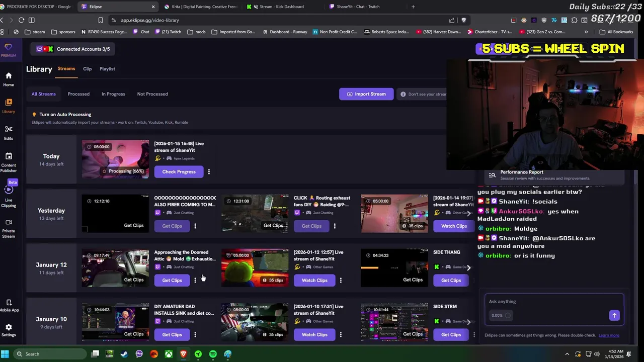Open the Library sidebar icon

(x=9, y=105)
